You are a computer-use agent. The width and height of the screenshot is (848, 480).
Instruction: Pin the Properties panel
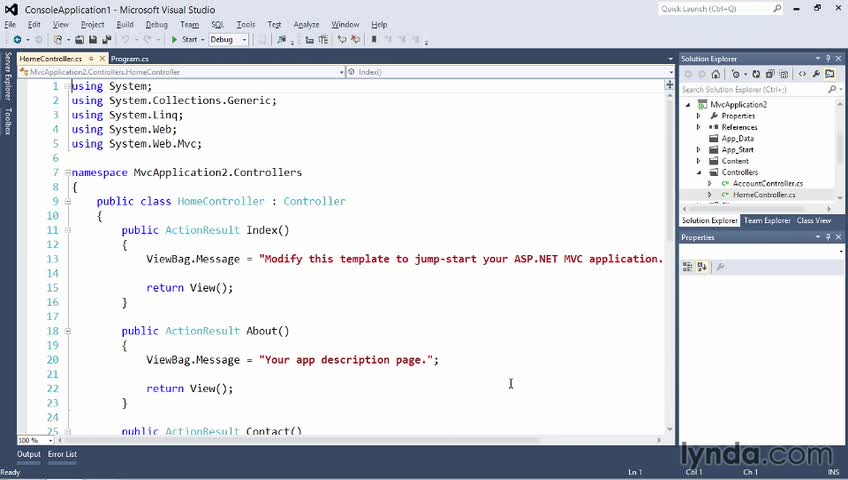[x=828, y=237]
